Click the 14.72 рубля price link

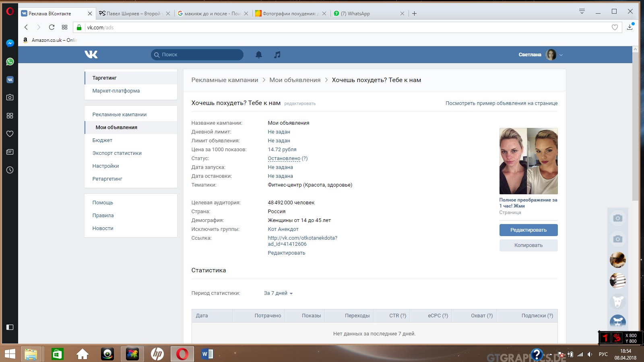point(282,150)
